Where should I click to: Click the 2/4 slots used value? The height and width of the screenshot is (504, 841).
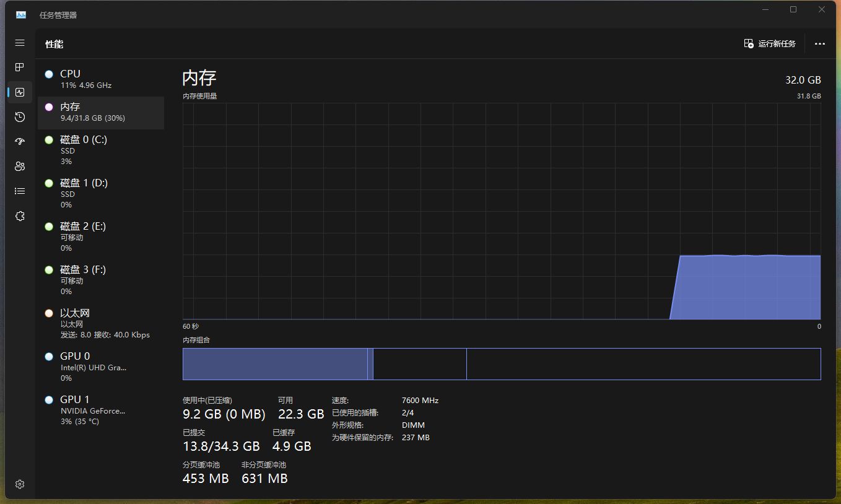tap(408, 413)
